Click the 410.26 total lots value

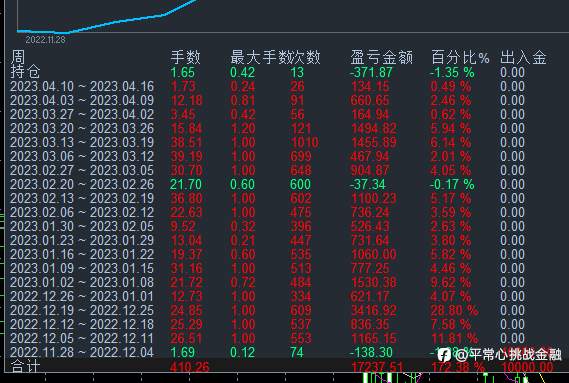189,367
